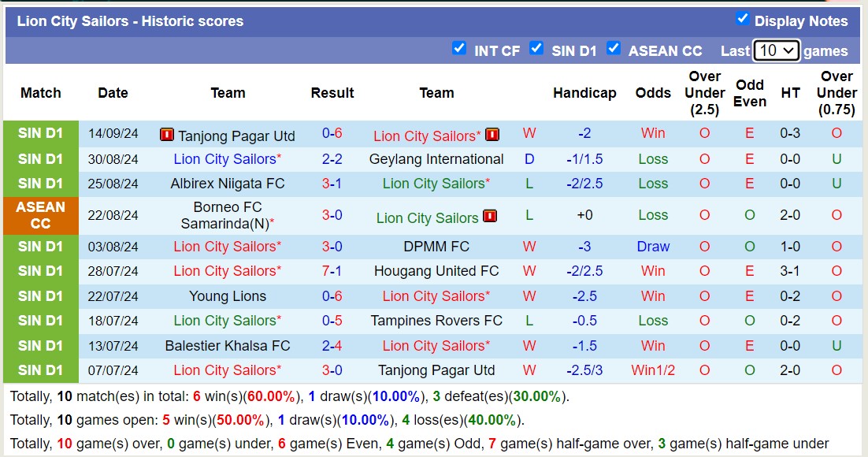This screenshot has width=868, height=457.
Task: Open Albirex Niigata FC team page
Action: click(228, 184)
